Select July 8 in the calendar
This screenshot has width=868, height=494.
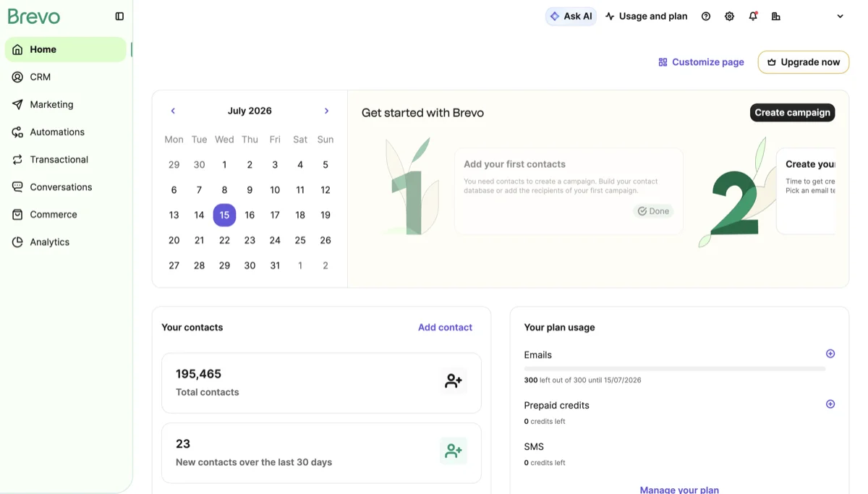tap(224, 189)
